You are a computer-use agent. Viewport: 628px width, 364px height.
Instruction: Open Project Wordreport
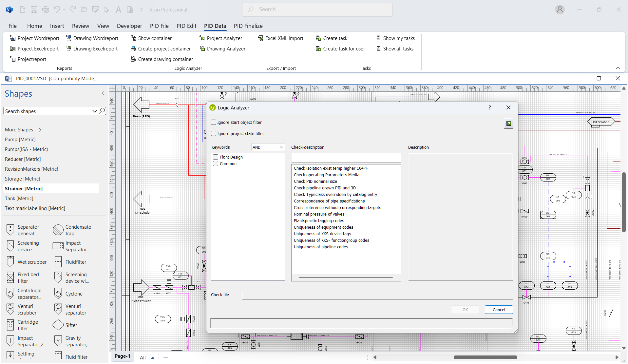click(x=35, y=38)
